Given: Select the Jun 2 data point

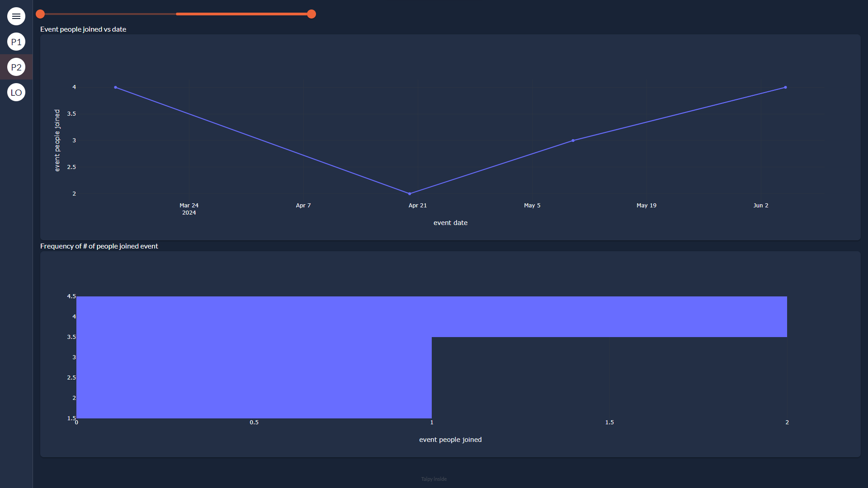Looking at the screenshot, I should 784,87.
